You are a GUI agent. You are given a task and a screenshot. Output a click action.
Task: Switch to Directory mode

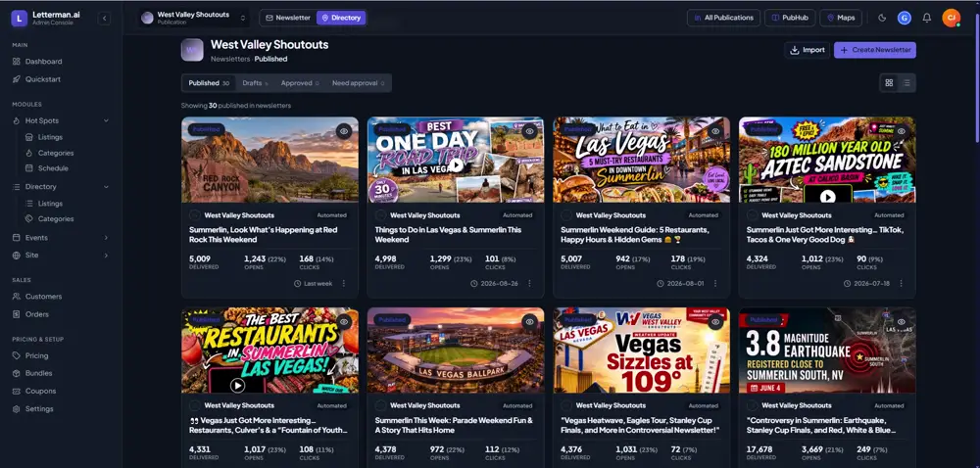pyautogui.click(x=341, y=18)
